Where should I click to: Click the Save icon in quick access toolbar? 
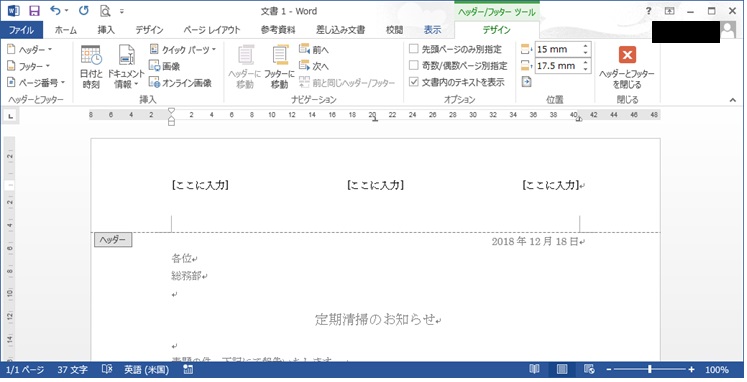pos(34,11)
